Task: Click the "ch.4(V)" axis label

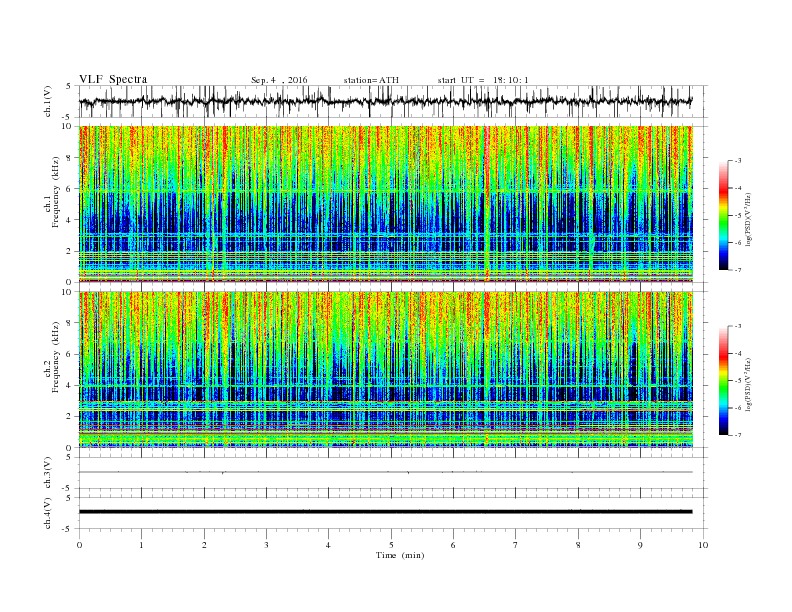Action: pos(48,513)
